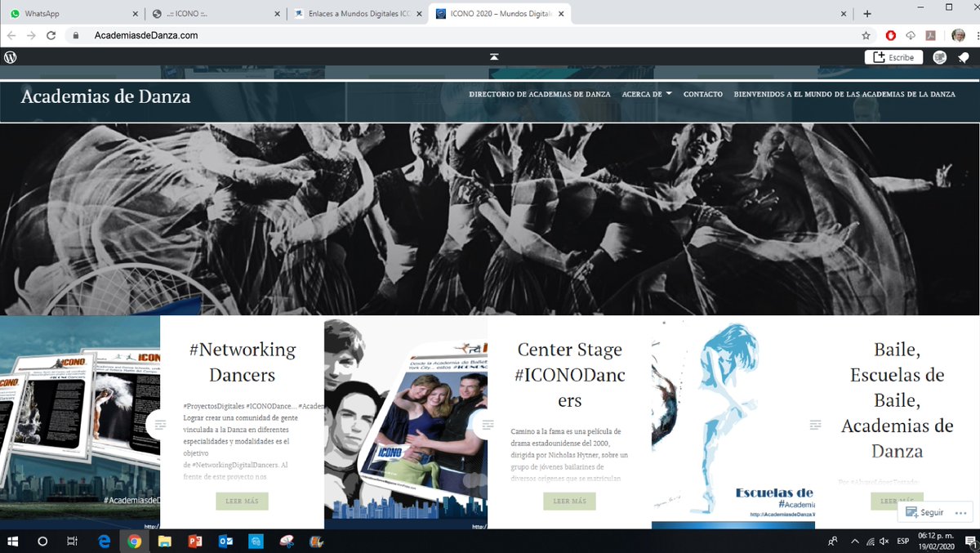The image size is (980, 553).
Task: Open the Center Stage #ICONODancers post title
Action: (569, 375)
